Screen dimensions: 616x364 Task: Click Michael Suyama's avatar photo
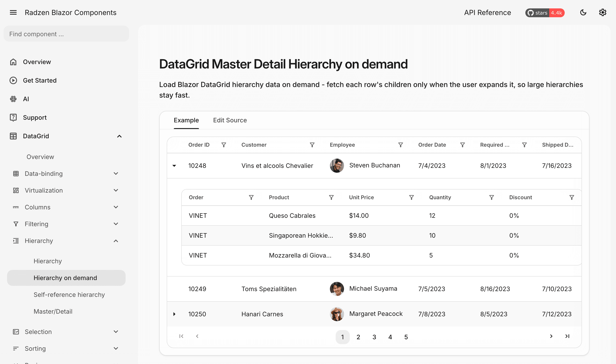tap(337, 289)
